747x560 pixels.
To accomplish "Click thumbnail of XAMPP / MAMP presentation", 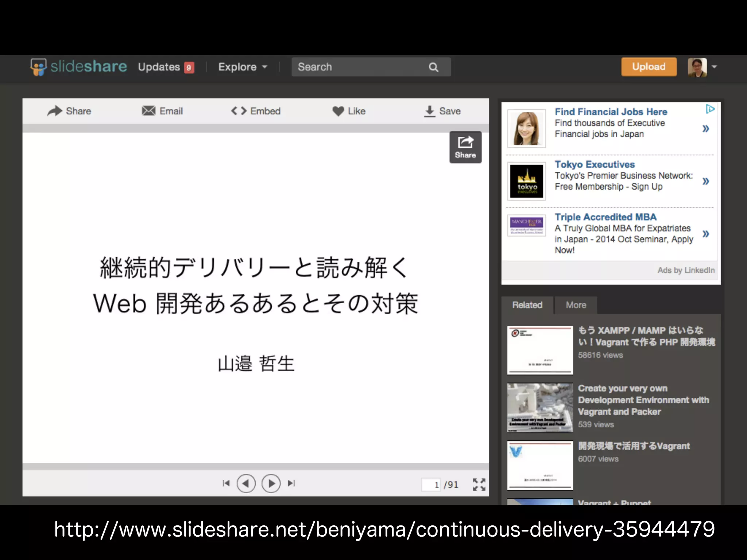I will coord(540,350).
